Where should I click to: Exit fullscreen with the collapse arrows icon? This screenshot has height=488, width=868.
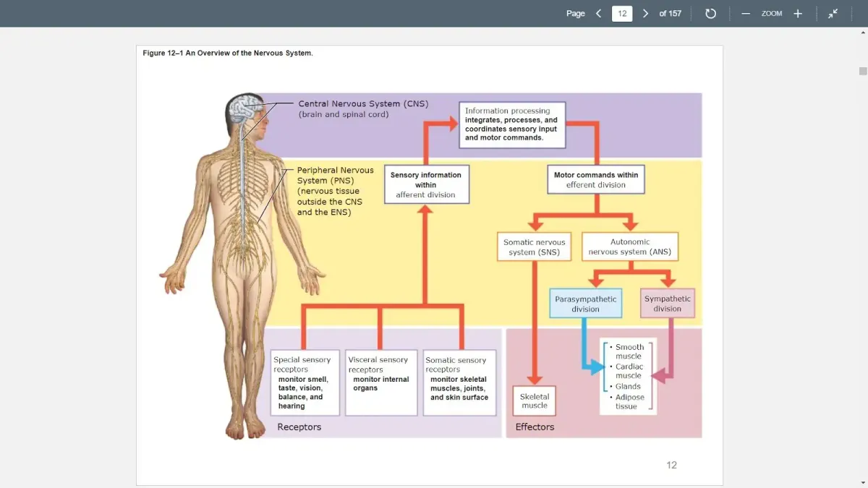click(833, 13)
